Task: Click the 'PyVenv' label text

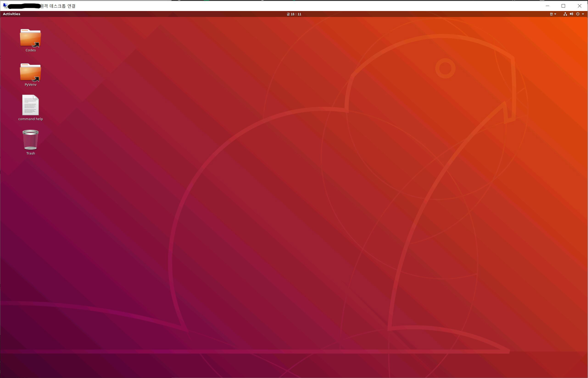Action: (x=31, y=85)
